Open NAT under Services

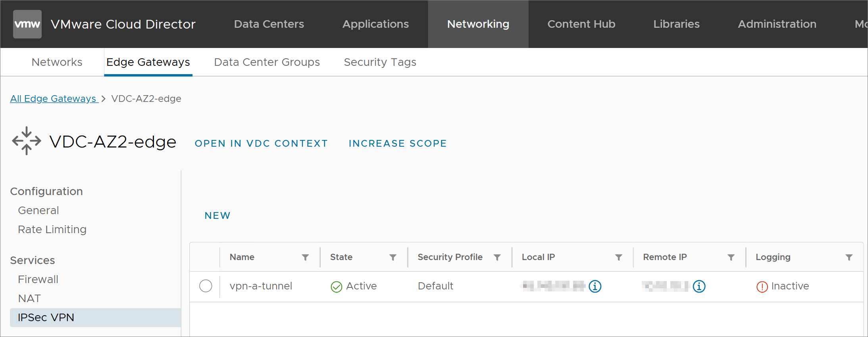click(x=29, y=299)
